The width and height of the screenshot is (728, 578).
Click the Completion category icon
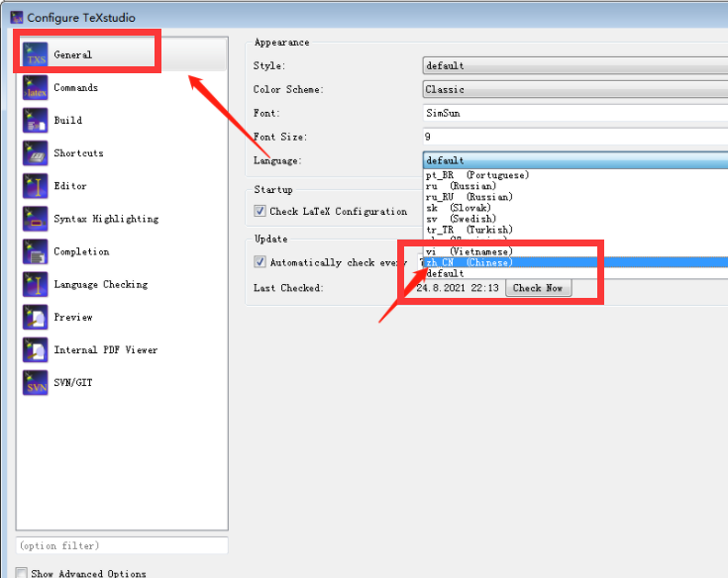click(36, 252)
